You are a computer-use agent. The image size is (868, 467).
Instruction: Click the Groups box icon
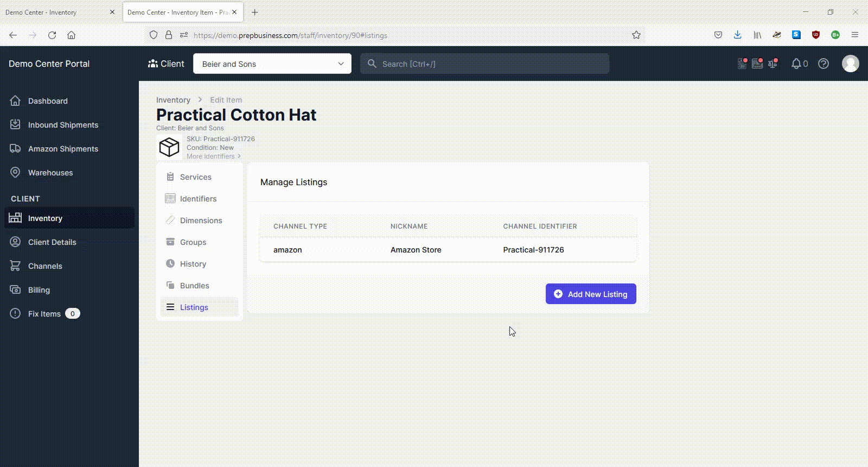coord(170,242)
